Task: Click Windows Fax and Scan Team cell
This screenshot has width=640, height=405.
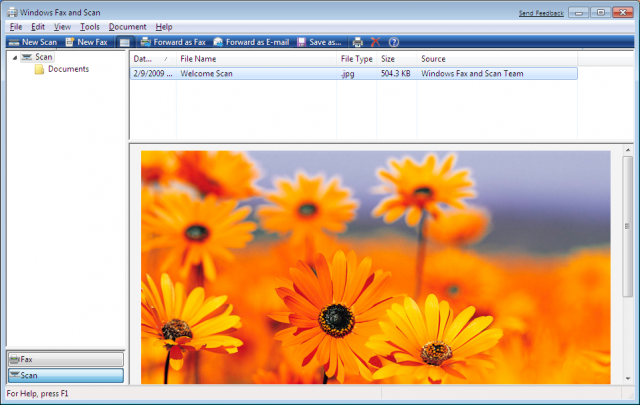Action: click(472, 73)
